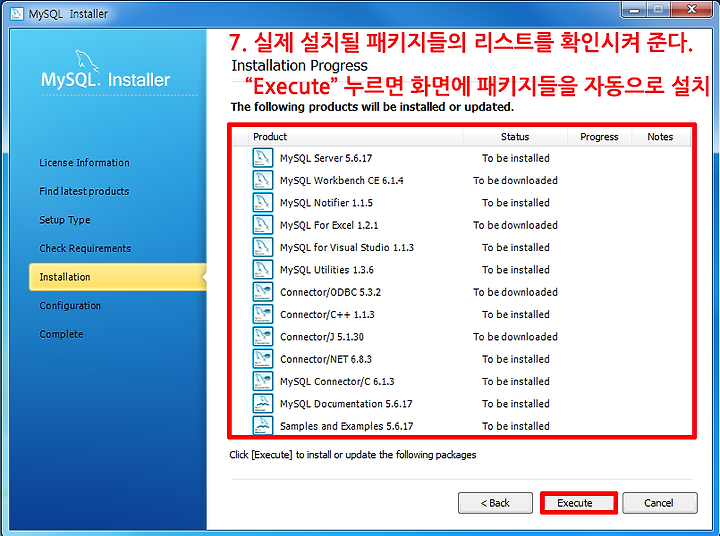Click Connector/NET 6.8.3 product name
The image size is (720, 536).
326,359
